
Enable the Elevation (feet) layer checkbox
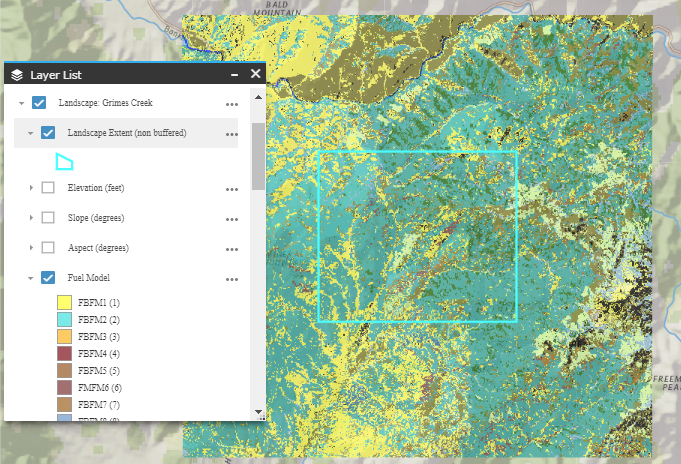[48, 188]
